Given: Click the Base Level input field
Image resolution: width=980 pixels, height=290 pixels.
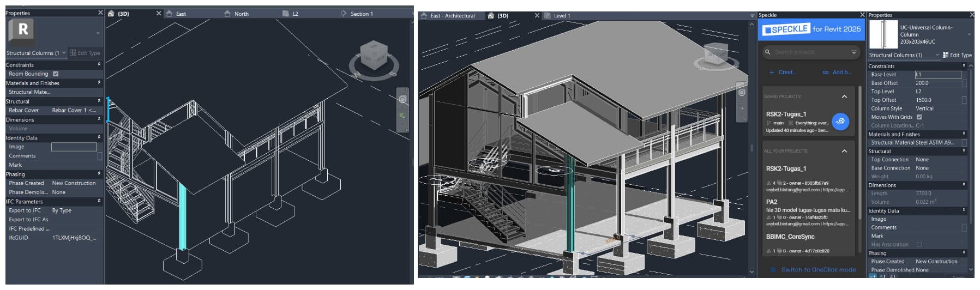Looking at the screenshot, I should 937,75.
